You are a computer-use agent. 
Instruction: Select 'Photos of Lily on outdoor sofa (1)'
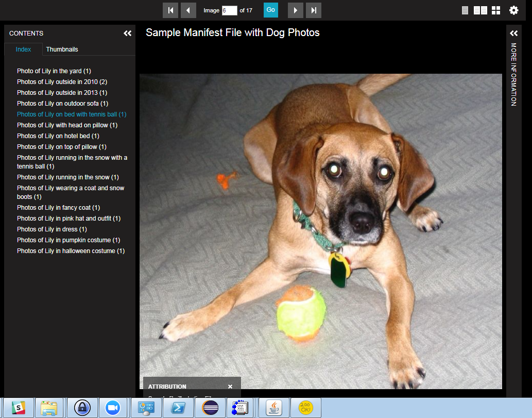[x=63, y=104]
